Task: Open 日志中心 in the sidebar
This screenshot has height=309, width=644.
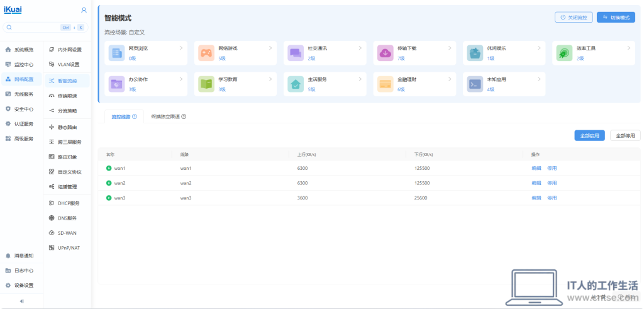Action: 21,271
